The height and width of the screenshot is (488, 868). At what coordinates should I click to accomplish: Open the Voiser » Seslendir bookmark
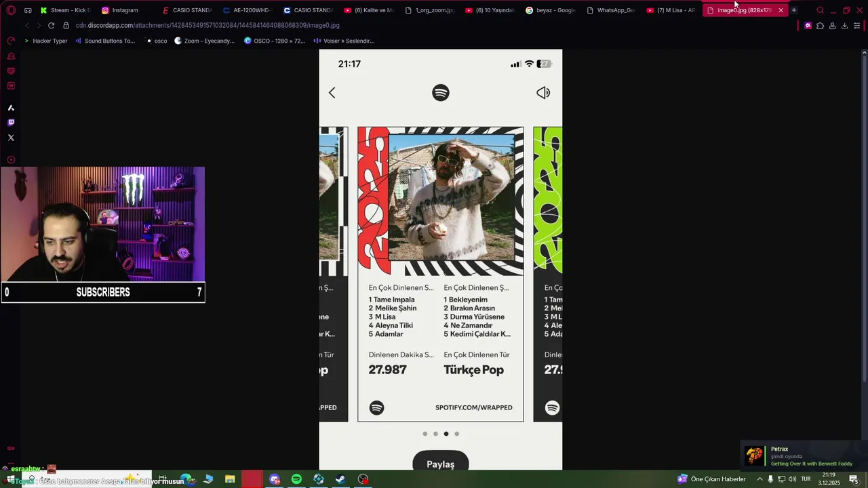click(x=344, y=41)
